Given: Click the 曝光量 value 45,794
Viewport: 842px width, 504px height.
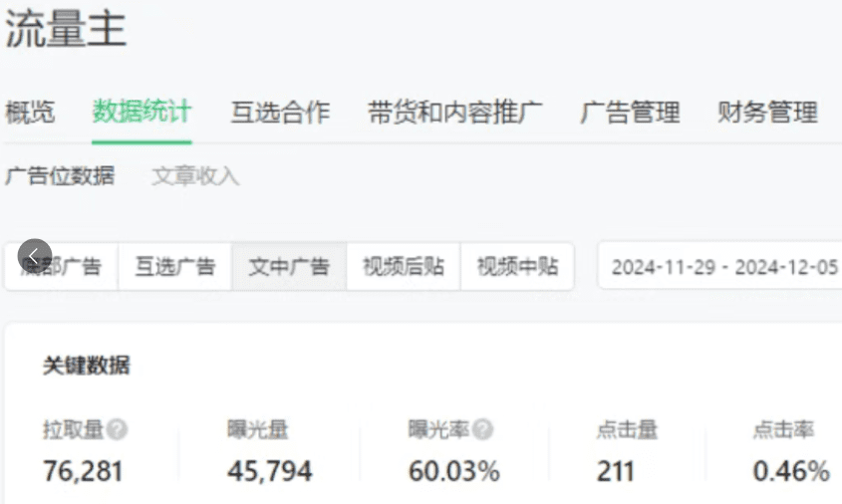Looking at the screenshot, I should click(269, 470).
